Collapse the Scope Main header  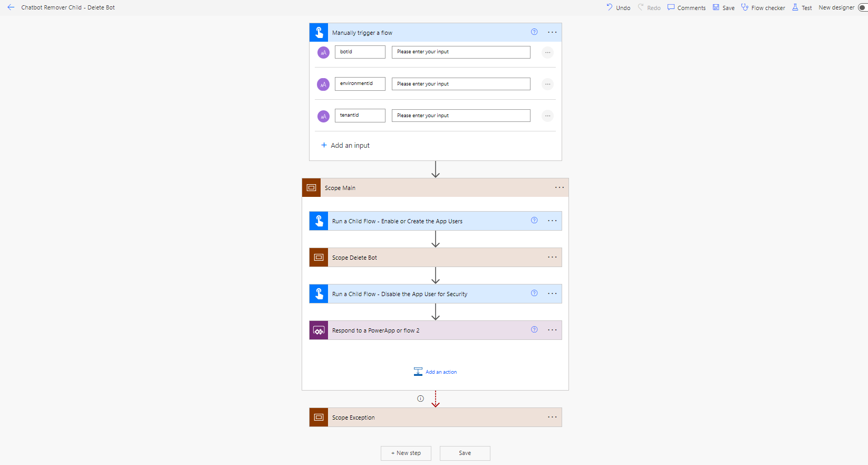(435, 187)
